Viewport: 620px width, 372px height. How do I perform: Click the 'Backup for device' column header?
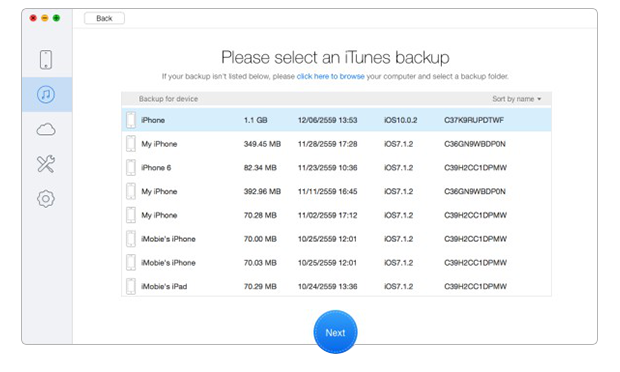(168, 99)
